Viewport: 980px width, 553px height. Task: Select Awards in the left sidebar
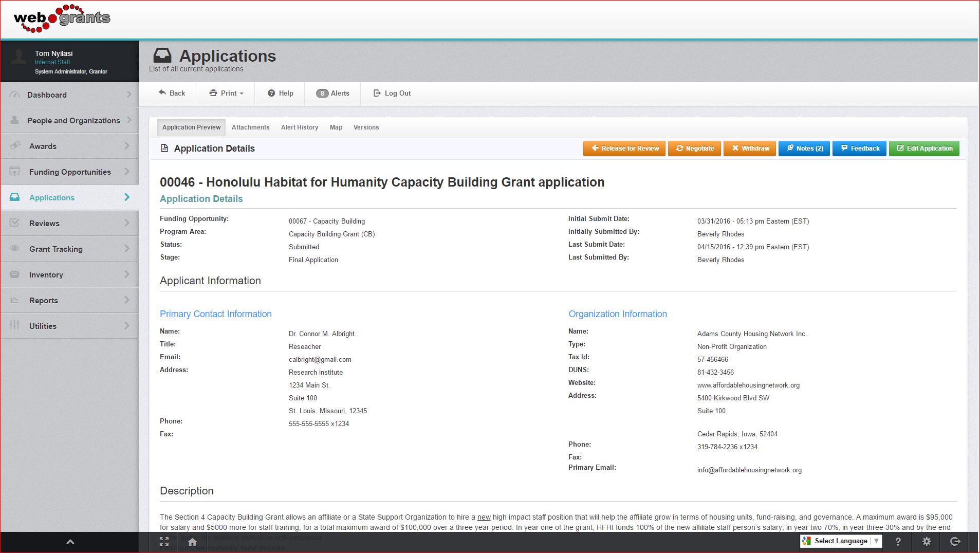point(43,146)
